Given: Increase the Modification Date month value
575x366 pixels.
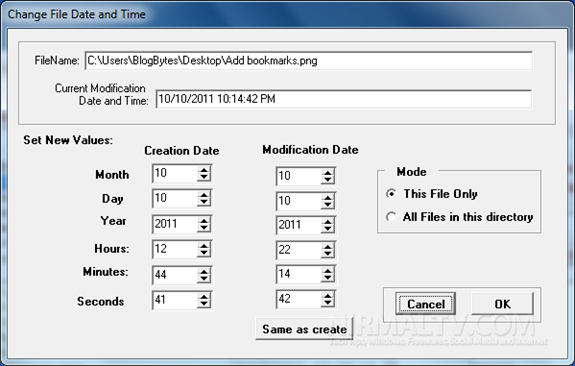Looking at the screenshot, I should pos(327,172).
